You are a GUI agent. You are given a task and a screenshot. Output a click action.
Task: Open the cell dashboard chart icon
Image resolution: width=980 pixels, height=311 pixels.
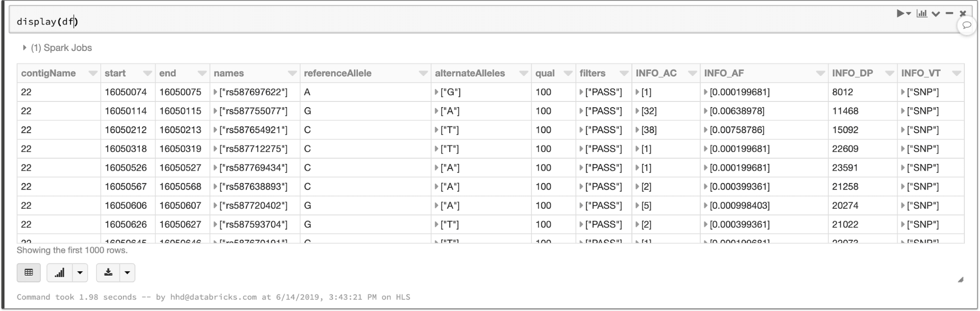pos(922,14)
